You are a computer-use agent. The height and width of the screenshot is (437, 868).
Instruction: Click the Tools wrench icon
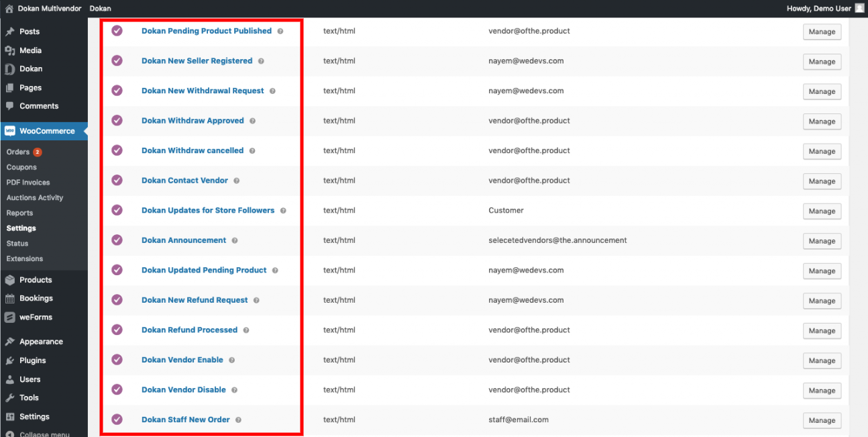click(10, 397)
